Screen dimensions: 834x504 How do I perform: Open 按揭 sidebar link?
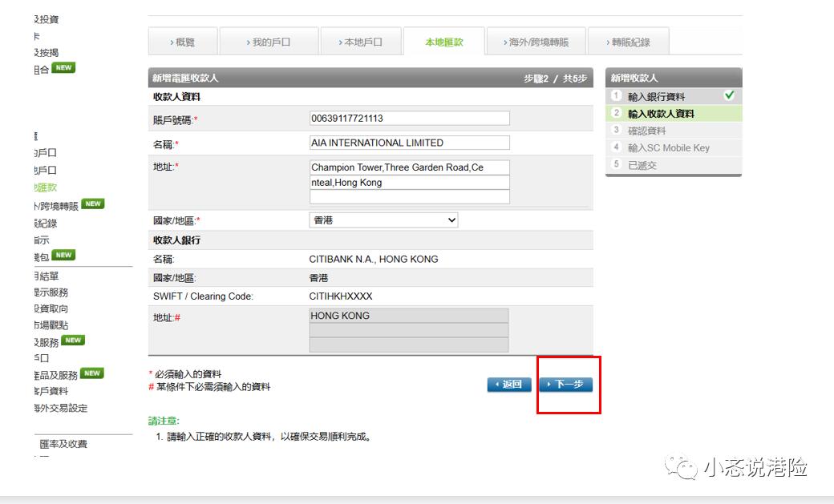click(47, 52)
